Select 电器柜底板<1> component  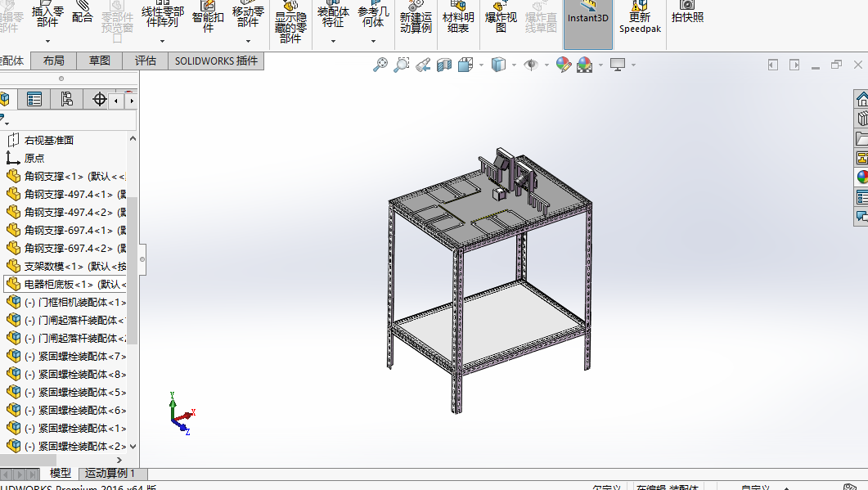[x=65, y=285]
